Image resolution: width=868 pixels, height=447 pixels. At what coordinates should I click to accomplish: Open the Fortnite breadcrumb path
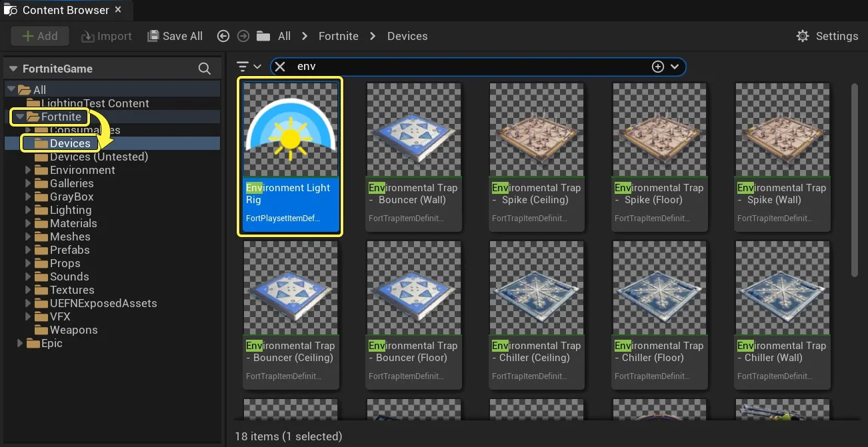pyautogui.click(x=339, y=36)
